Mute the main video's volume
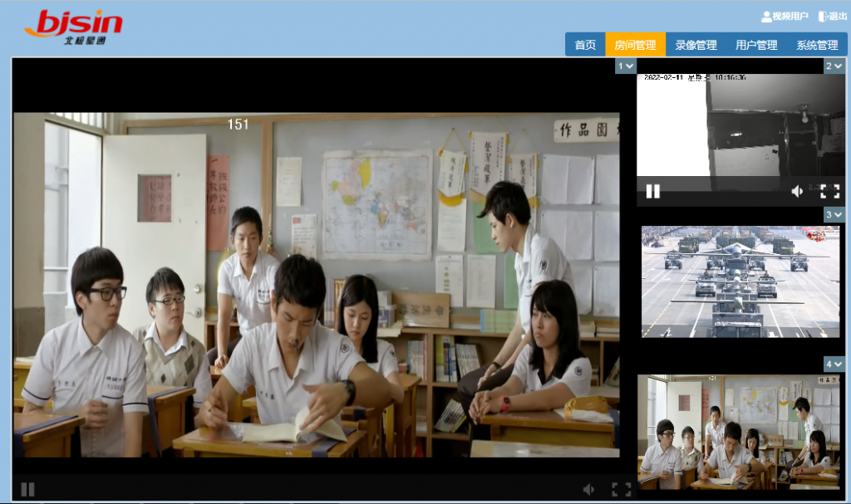Screen dimensions: 851x504 click(589, 490)
